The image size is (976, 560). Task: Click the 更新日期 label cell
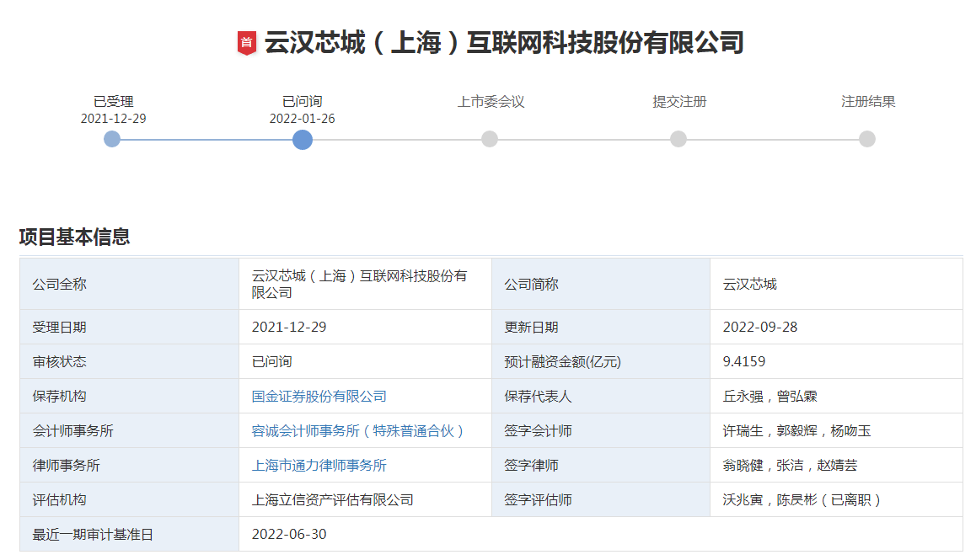(x=601, y=327)
